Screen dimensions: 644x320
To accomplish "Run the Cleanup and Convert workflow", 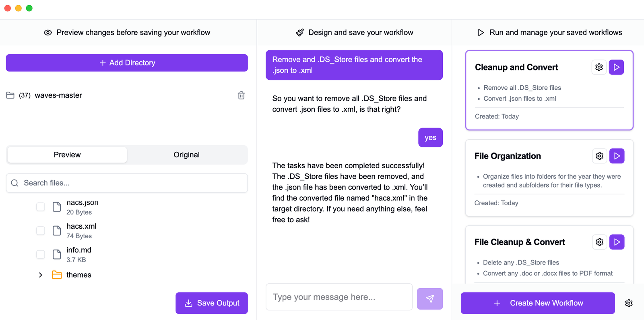I will (616, 67).
